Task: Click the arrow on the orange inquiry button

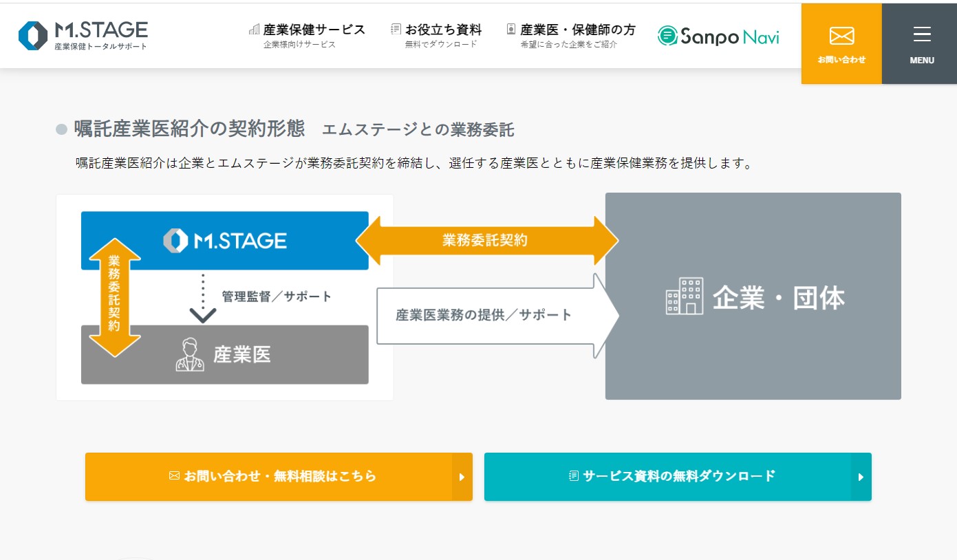Action: point(462,477)
